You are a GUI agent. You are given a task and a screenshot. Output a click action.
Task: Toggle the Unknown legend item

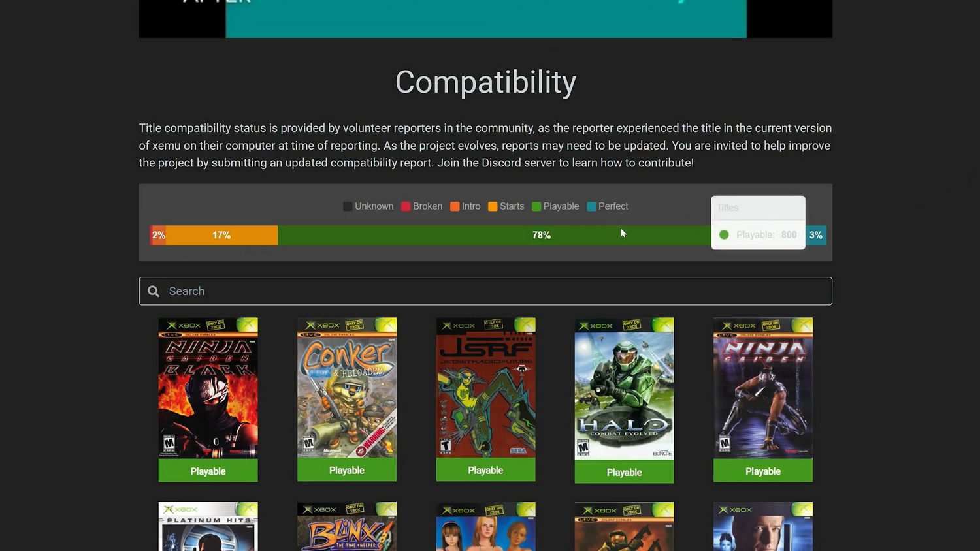click(x=368, y=206)
